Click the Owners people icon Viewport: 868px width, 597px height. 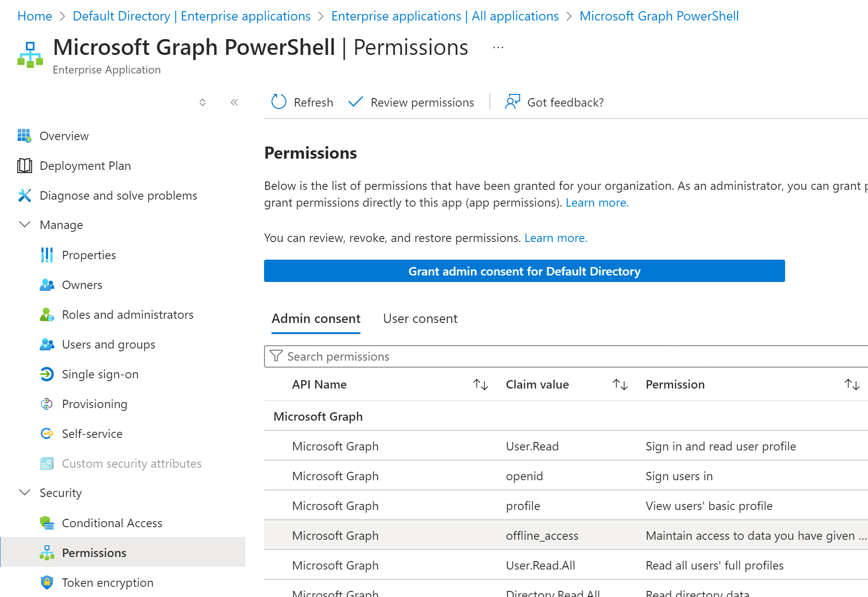47,285
